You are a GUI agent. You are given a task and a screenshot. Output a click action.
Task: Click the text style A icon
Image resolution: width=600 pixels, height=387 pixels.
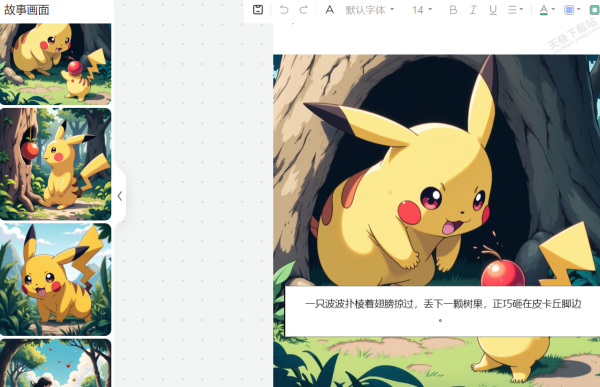(x=329, y=10)
